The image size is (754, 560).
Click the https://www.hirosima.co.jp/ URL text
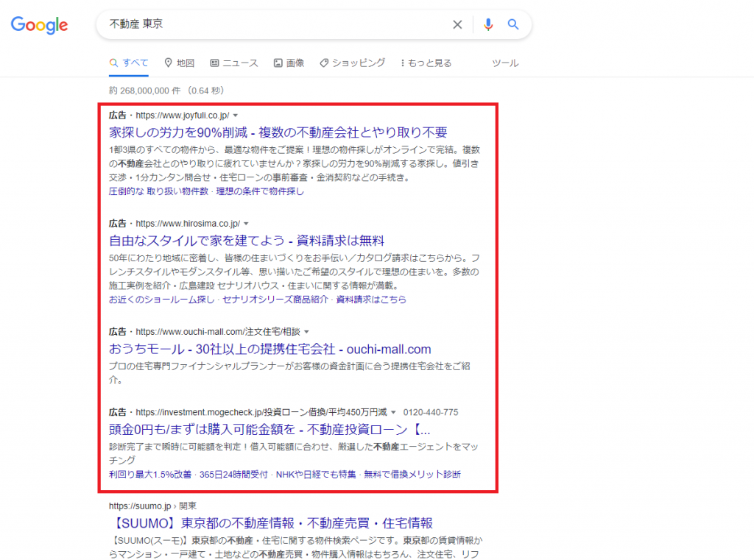click(188, 224)
